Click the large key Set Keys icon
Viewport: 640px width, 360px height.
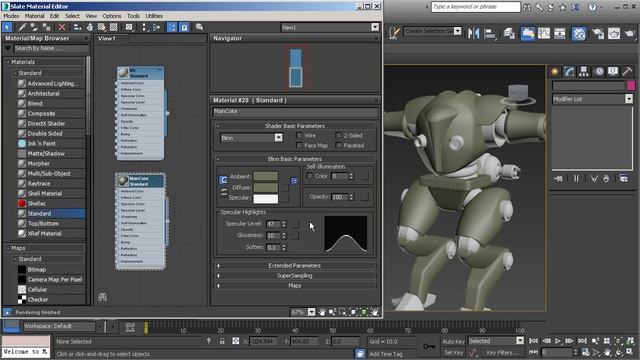point(429,346)
